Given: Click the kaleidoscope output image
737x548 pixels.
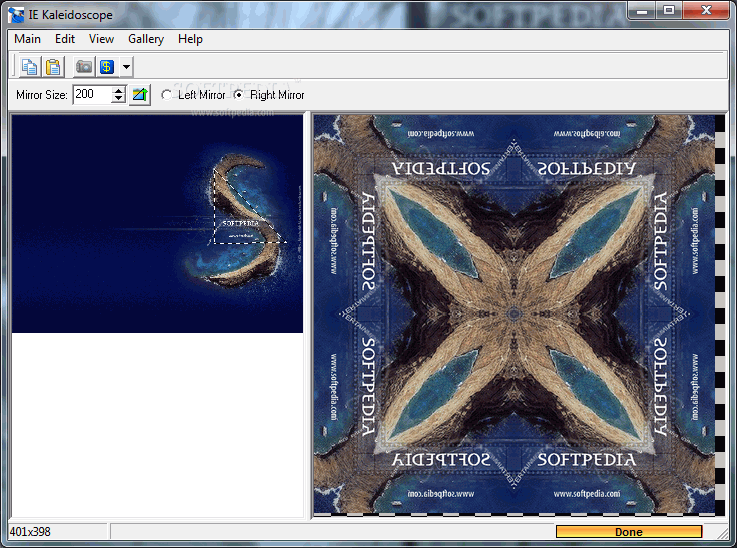Looking at the screenshot, I should pos(514,314).
